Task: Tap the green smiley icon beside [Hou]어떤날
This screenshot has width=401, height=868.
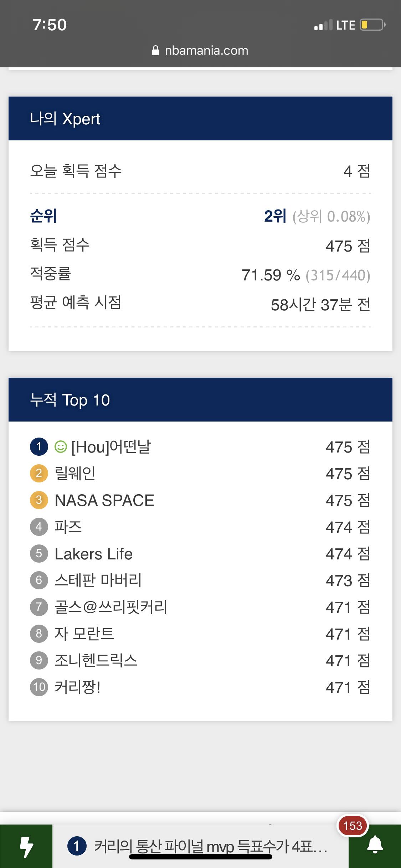Action: (x=61, y=446)
